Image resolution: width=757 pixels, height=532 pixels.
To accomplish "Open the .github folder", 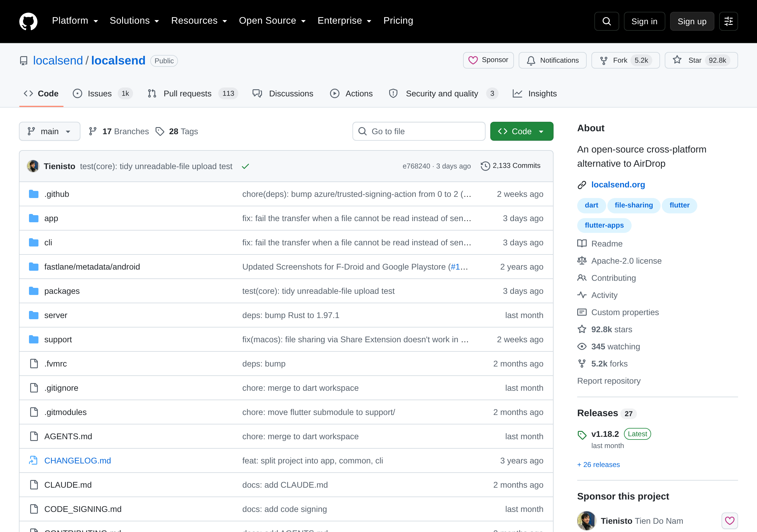I will pos(57,194).
